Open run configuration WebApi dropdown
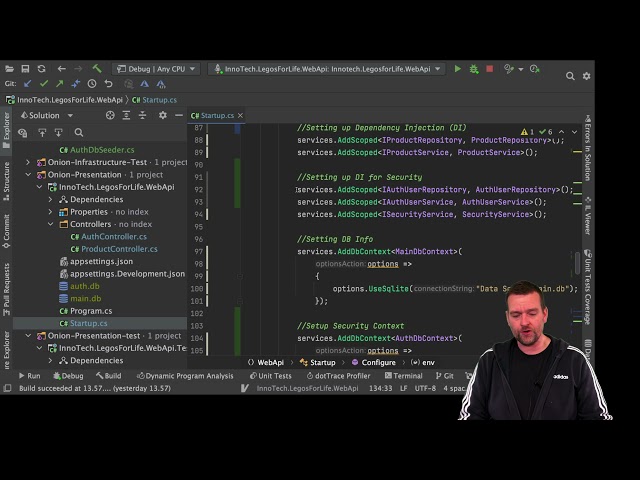This screenshot has width=640, height=480. coord(327,69)
